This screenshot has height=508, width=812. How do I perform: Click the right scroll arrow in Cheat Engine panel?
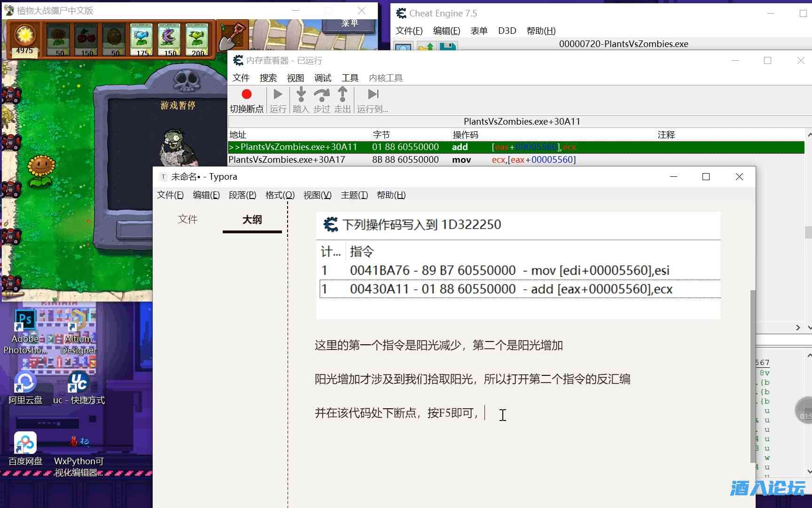click(798, 327)
